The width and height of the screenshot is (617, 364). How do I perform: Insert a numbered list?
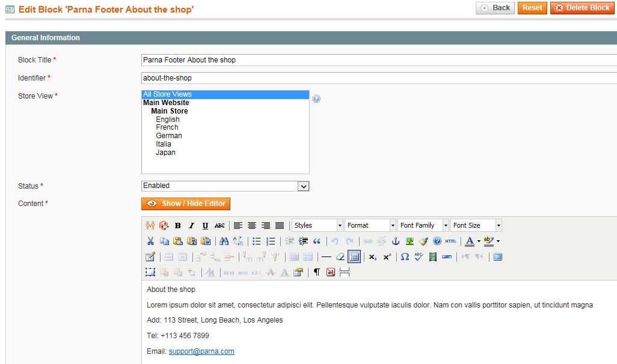tap(271, 241)
